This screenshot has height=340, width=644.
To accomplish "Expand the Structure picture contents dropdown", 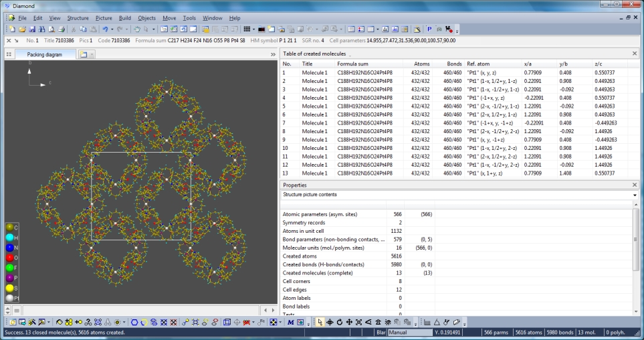I will point(634,195).
